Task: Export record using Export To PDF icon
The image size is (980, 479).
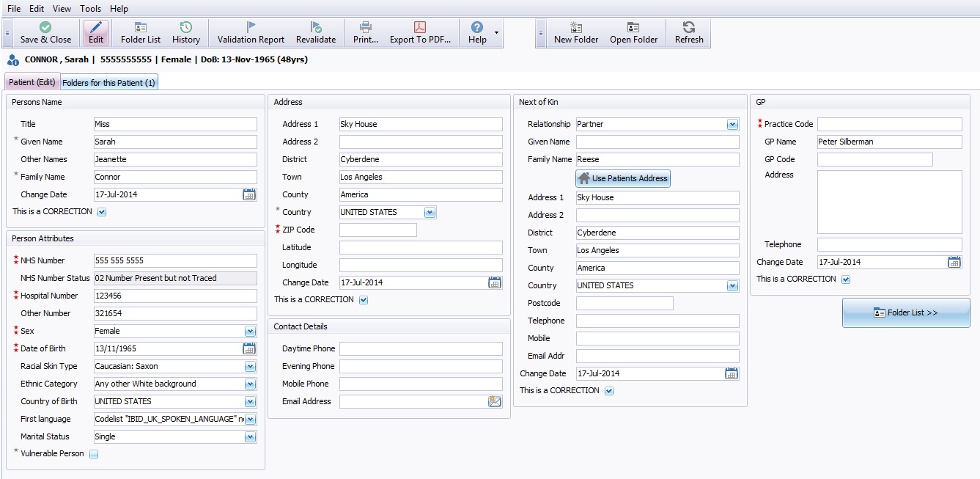Action: 419,28
